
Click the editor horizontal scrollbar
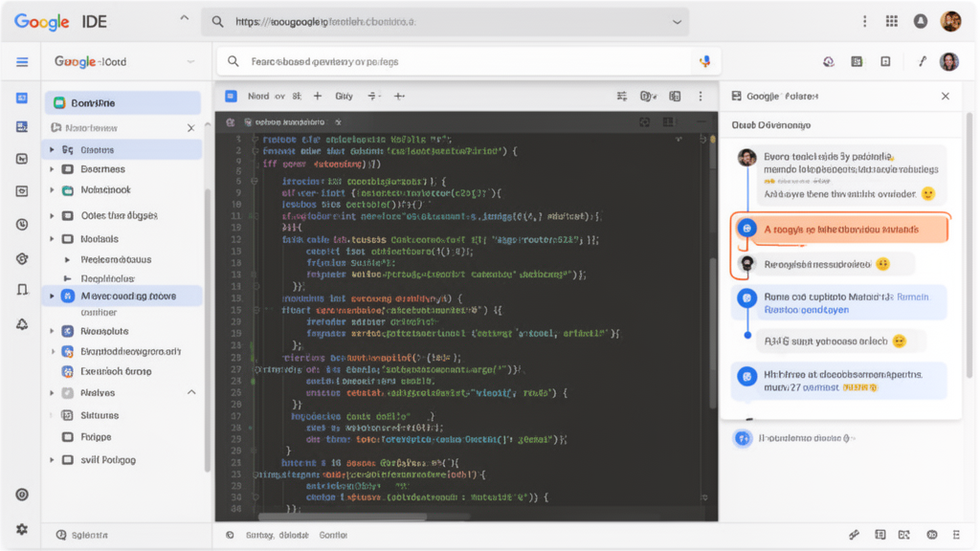[344, 517]
